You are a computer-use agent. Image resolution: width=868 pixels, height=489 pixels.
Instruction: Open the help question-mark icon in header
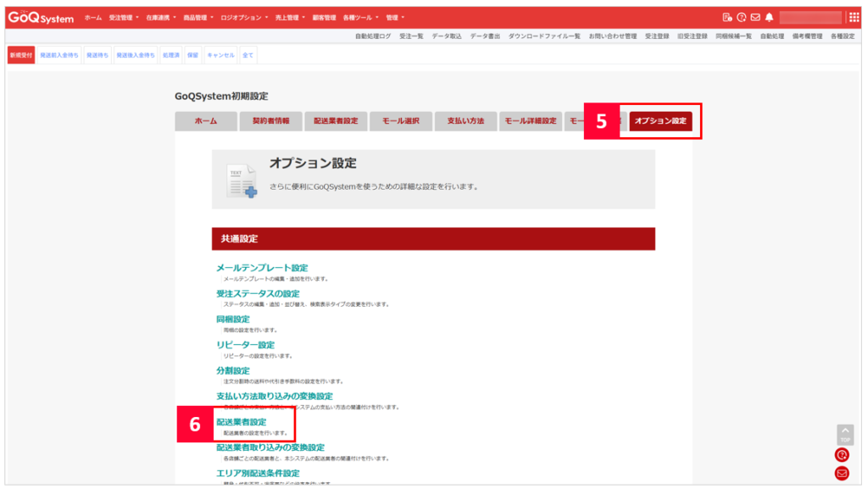point(741,18)
